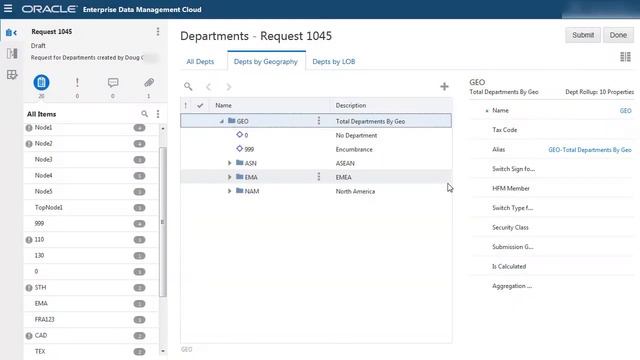Click the 110 item warning indicator
This screenshot has width=640, height=360.
29,240
